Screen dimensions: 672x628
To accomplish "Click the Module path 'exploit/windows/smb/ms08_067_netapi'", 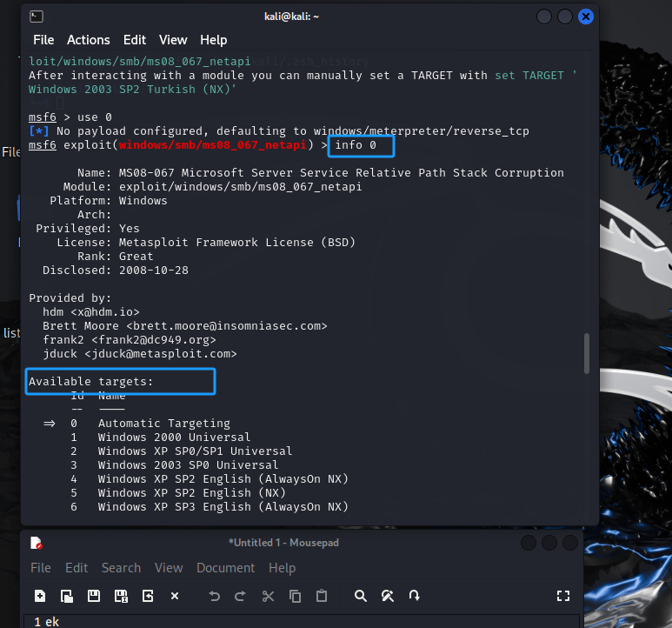I will (240, 187).
